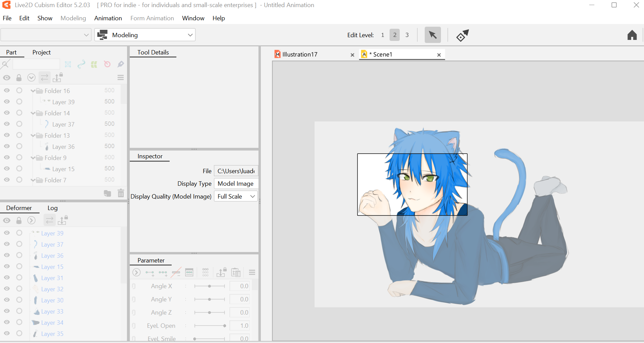Viewport: 644px width, 343px height.
Task: Open the Display Quality Full Scale dropdown
Action: (x=236, y=197)
